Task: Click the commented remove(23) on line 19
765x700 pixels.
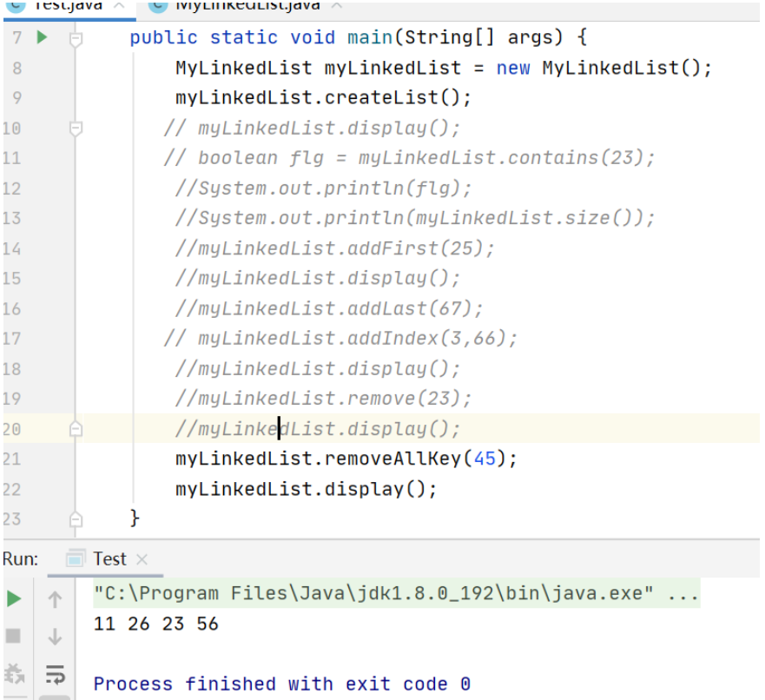Action: (x=324, y=399)
